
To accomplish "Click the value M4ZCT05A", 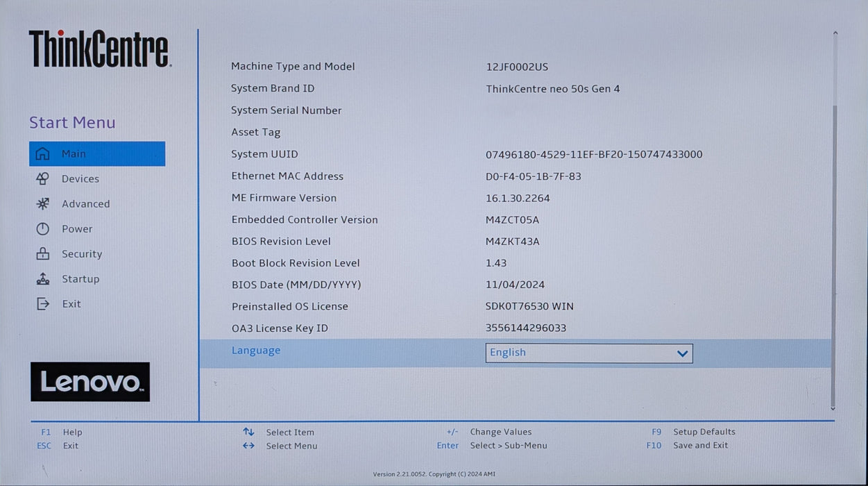I will (x=513, y=220).
